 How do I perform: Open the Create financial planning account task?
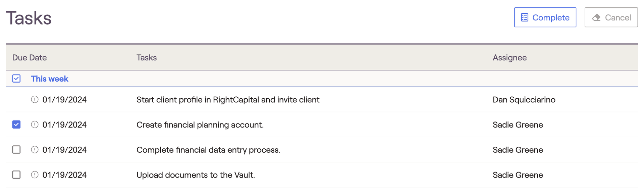pyautogui.click(x=200, y=125)
